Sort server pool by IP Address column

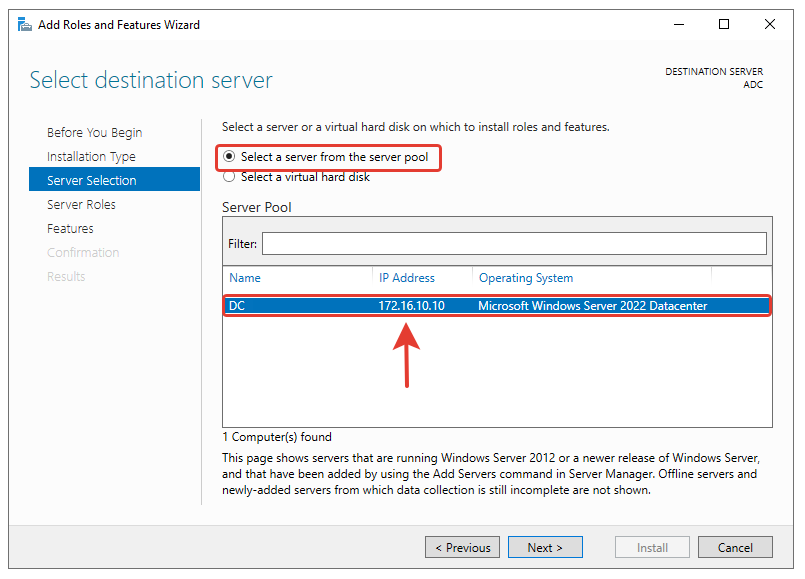tap(407, 278)
